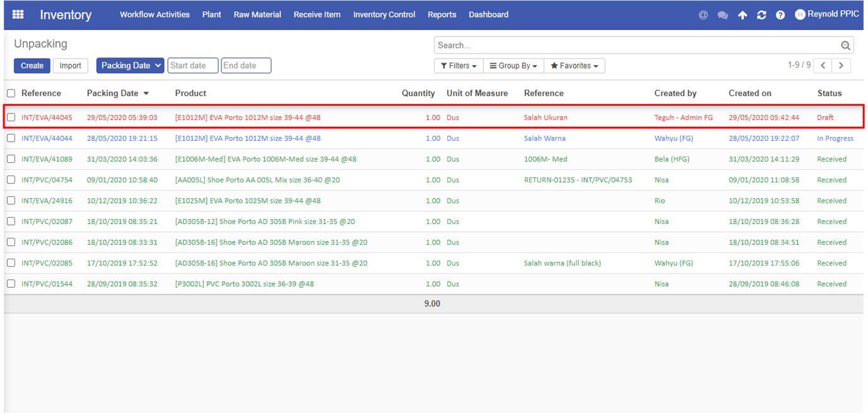Click the search magnifier icon
This screenshot has width=868, height=414.
pos(845,45)
